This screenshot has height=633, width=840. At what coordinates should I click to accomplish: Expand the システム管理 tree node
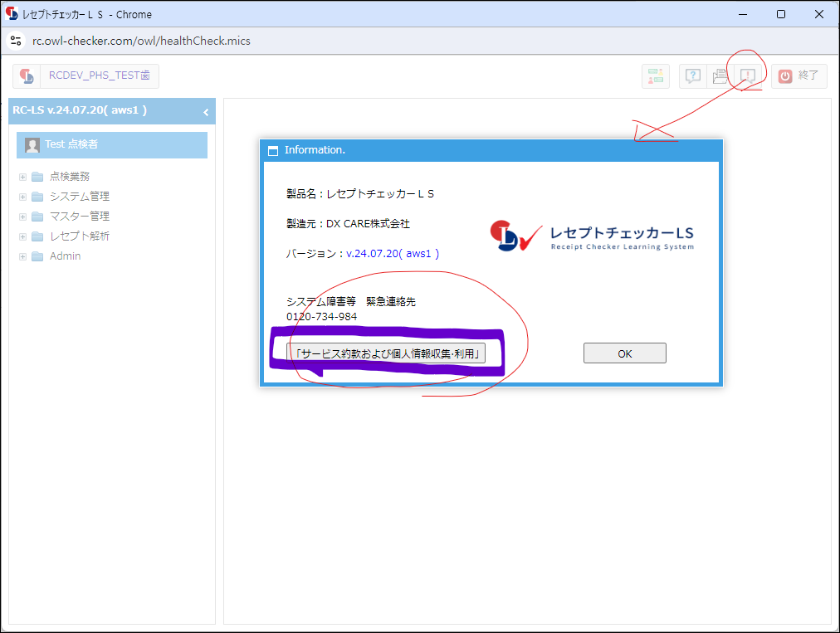(x=22, y=197)
